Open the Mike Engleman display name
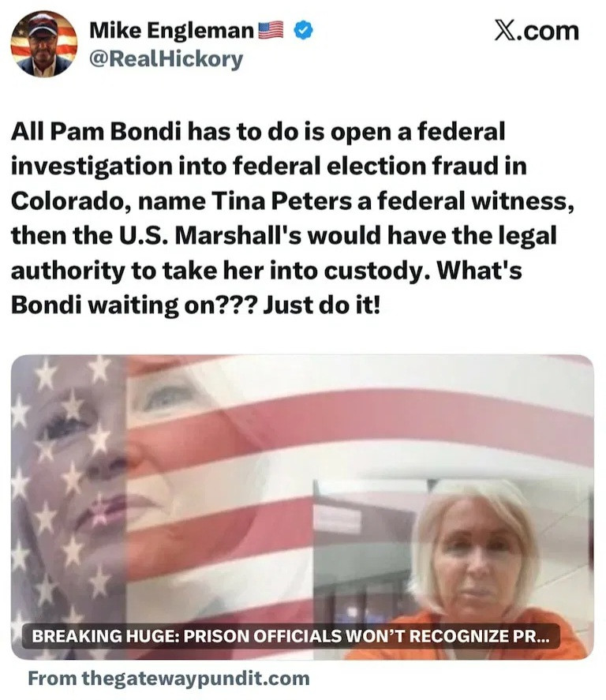Screen dimensions: 606x700 point(172,30)
